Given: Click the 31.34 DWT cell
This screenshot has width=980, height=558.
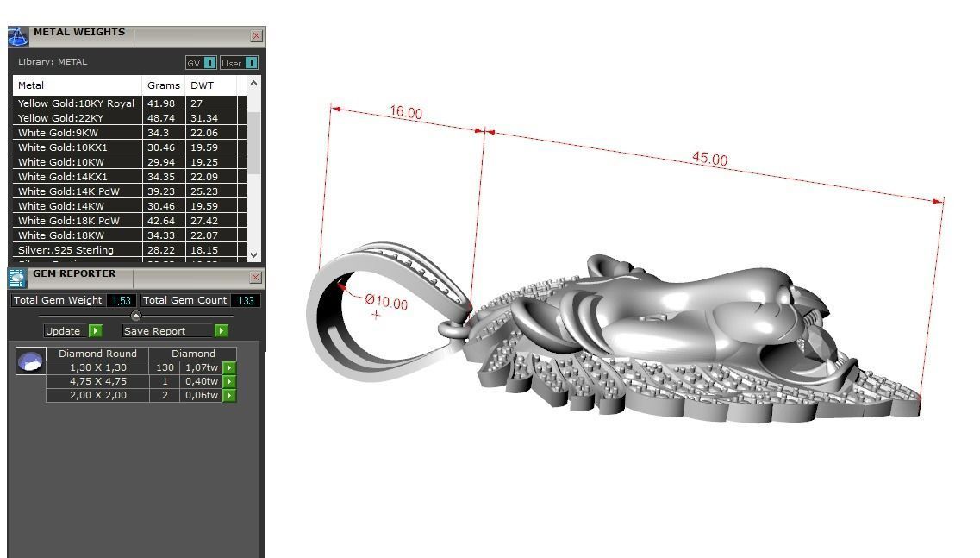Looking at the screenshot, I should click(x=211, y=117).
